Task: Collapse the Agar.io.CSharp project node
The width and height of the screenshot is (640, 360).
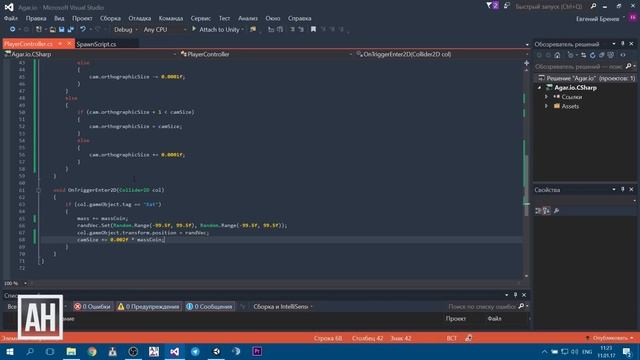Action: point(539,88)
